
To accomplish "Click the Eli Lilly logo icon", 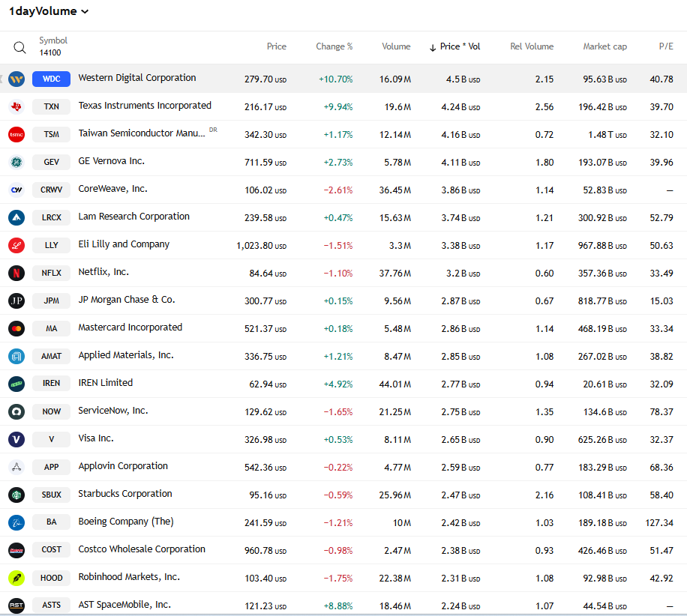I will point(16,246).
